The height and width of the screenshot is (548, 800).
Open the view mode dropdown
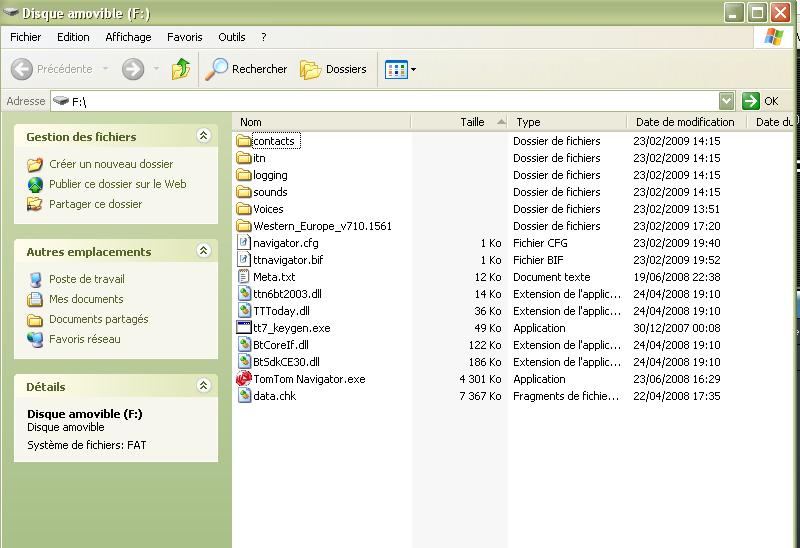tap(400, 69)
